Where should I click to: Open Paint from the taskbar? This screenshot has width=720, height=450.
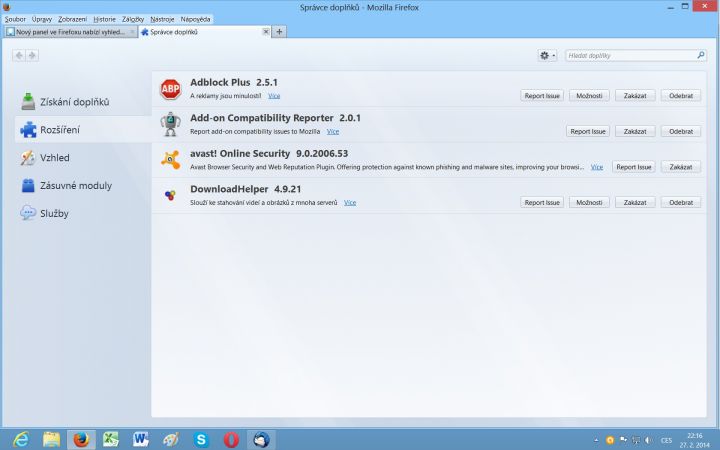tap(171, 439)
